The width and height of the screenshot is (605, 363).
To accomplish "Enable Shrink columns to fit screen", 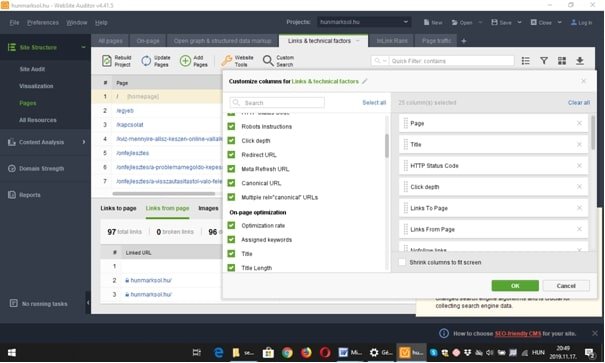I will (402, 262).
